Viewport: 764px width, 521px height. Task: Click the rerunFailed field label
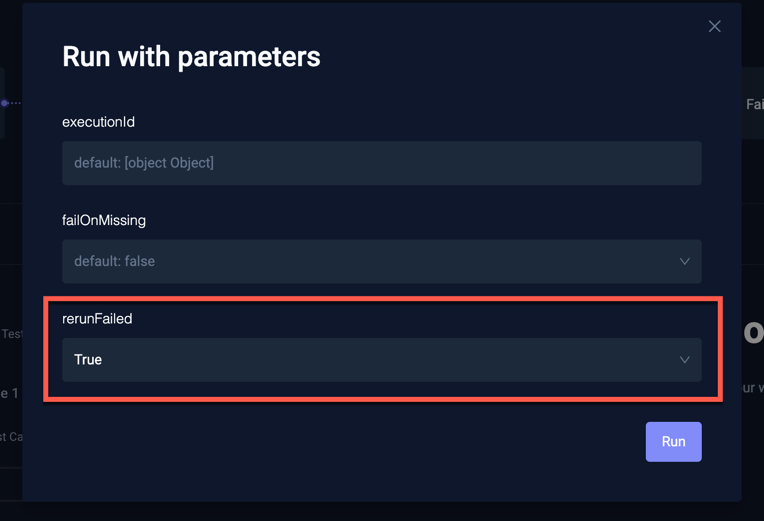coord(97,318)
